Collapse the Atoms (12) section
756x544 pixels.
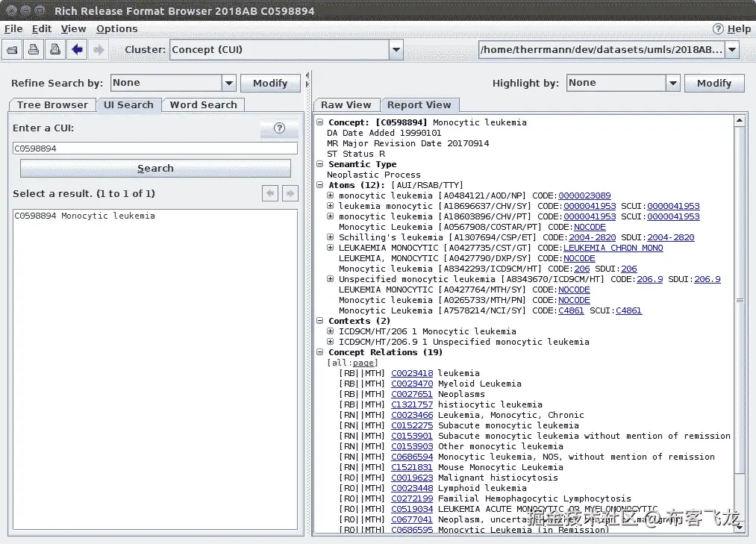coord(319,185)
